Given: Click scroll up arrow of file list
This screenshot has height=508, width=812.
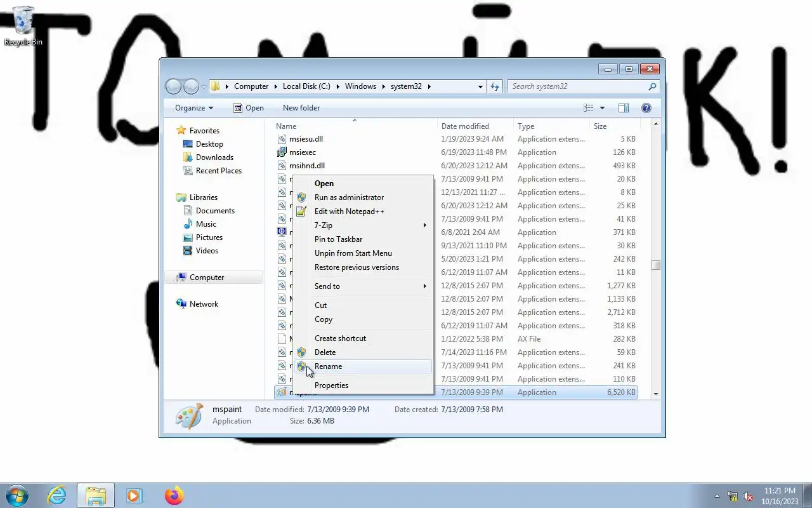Looking at the screenshot, I should pyautogui.click(x=656, y=124).
